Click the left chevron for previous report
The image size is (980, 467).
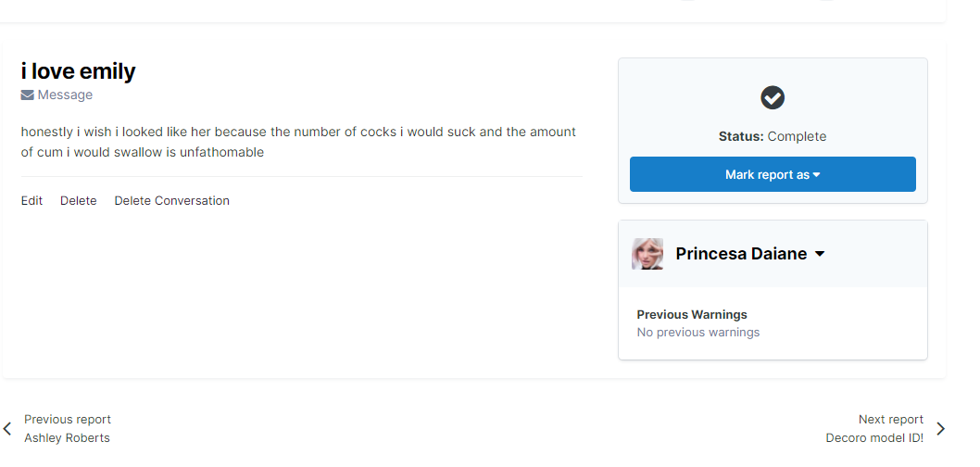pos(7,429)
